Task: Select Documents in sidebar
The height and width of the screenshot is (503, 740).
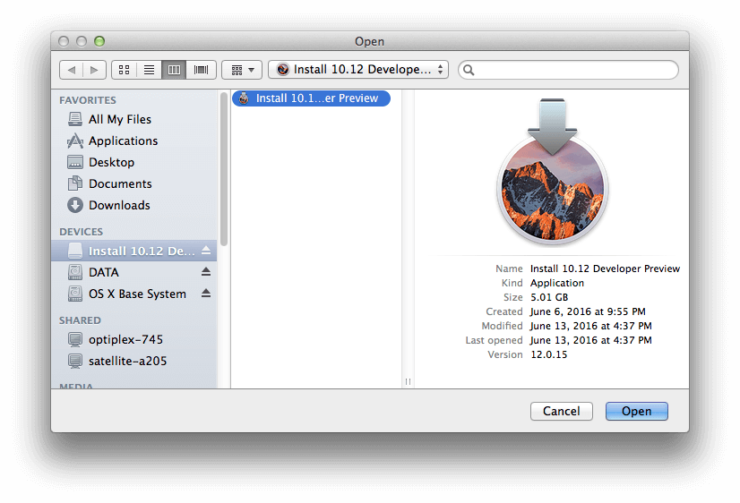Action: tap(135, 184)
